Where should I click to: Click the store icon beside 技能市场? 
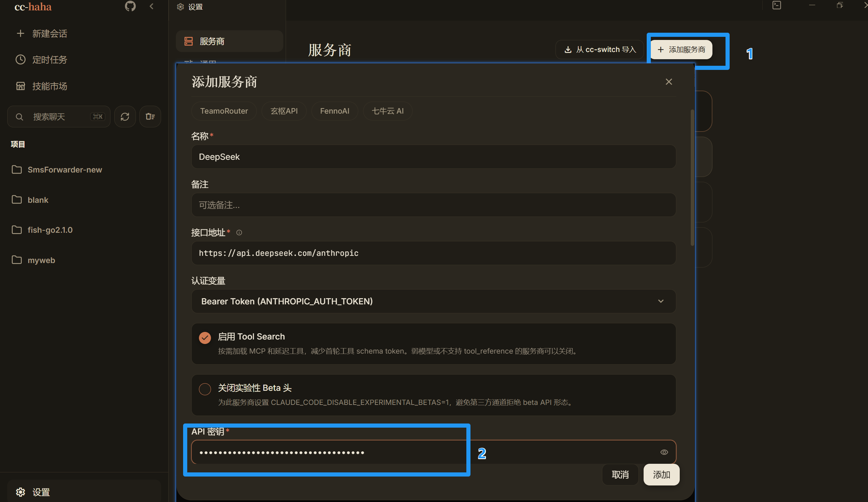pos(20,86)
